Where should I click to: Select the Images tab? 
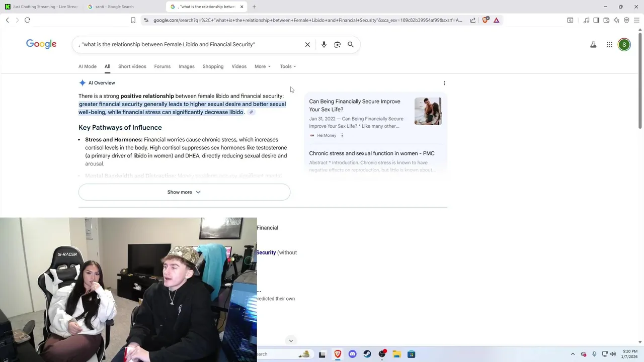pyautogui.click(x=187, y=66)
